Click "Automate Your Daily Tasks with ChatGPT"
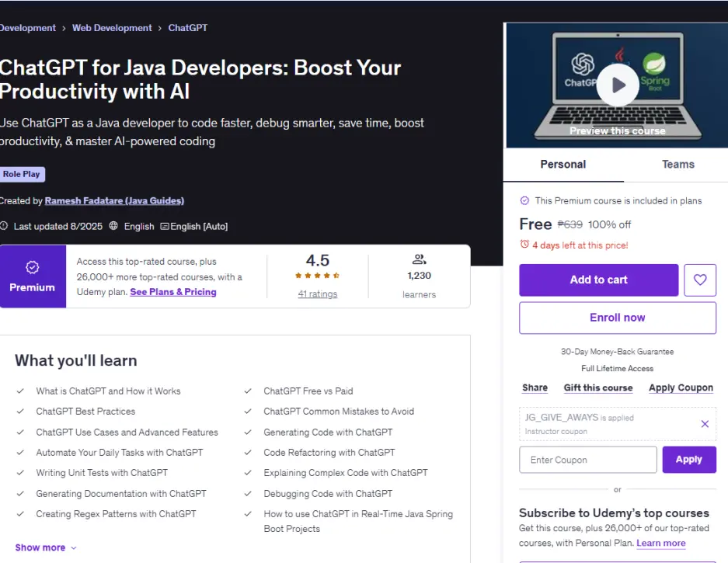The width and height of the screenshot is (728, 563). (120, 453)
